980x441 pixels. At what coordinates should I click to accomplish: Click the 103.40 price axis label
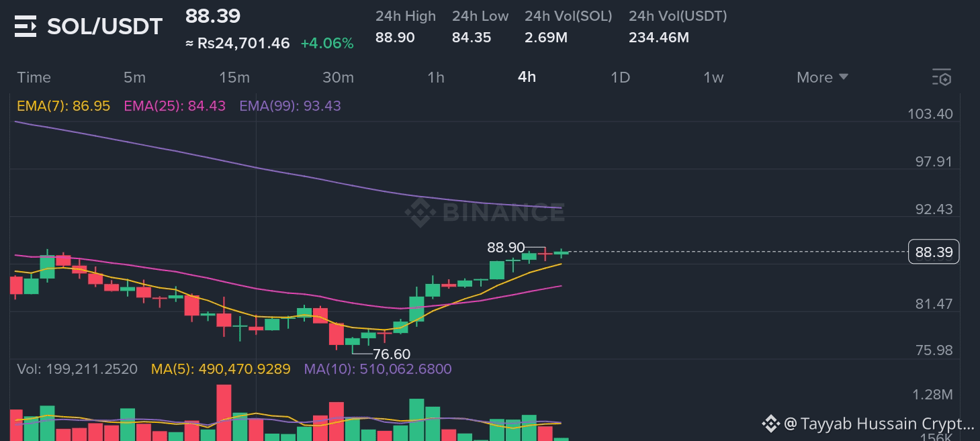(x=930, y=114)
